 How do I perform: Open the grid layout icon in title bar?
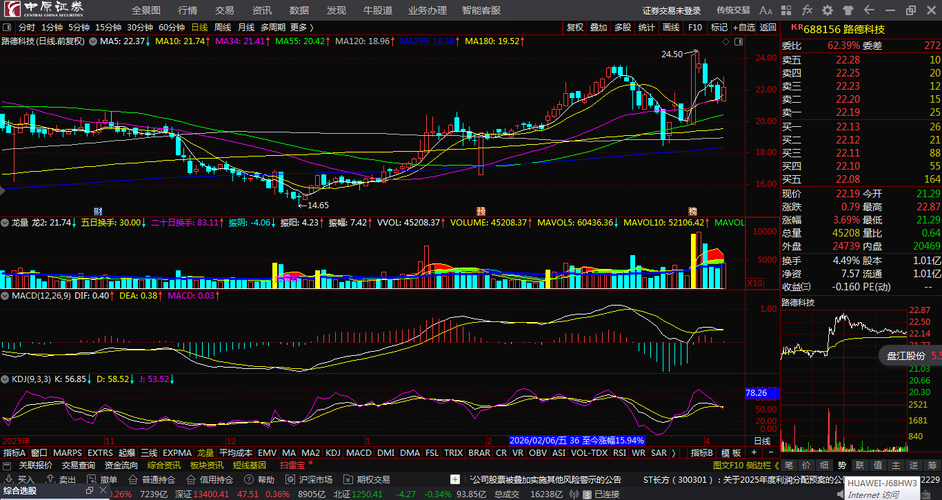pyautogui.click(x=786, y=10)
